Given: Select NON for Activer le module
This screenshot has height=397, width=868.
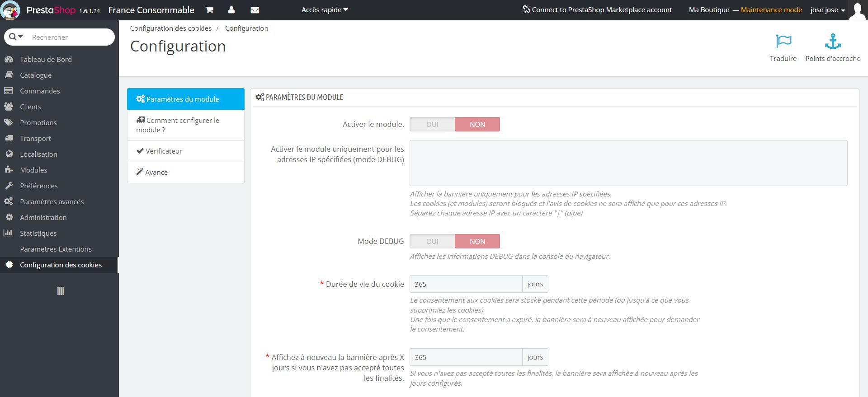Looking at the screenshot, I should pyautogui.click(x=477, y=124).
